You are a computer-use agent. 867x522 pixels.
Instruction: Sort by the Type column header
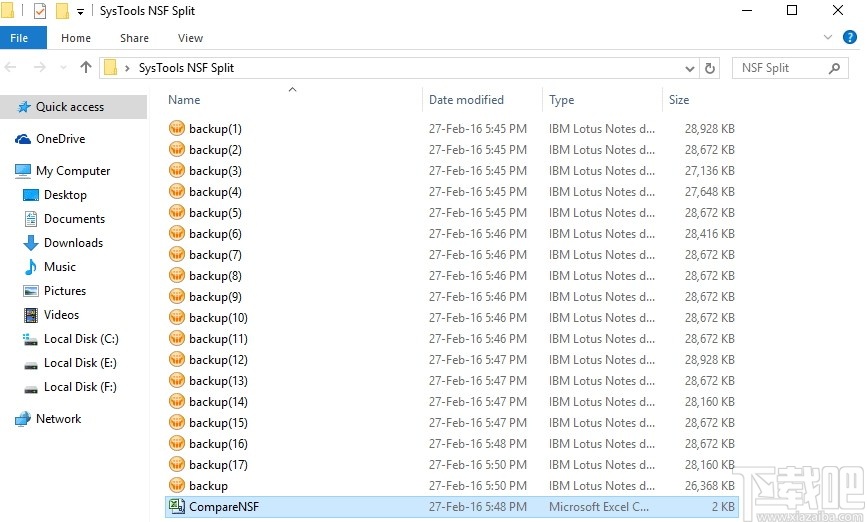pos(561,100)
